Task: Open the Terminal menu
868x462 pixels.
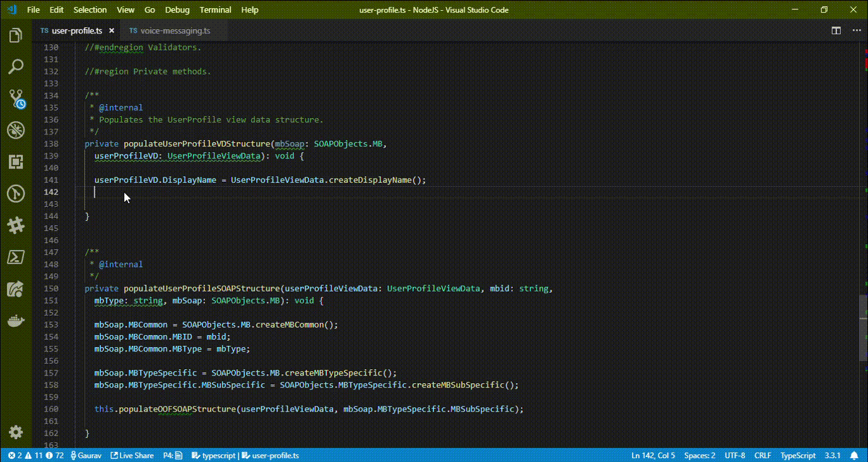Action: click(215, 9)
